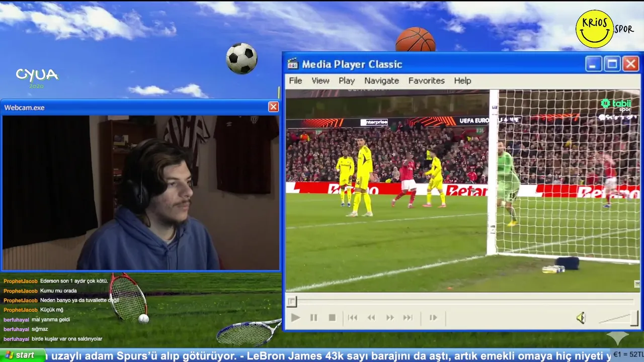The image size is (644, 362).
Task: Select chat message 'birde kuşlar var ona saldırıyolar'
Action: click(67, 339)
